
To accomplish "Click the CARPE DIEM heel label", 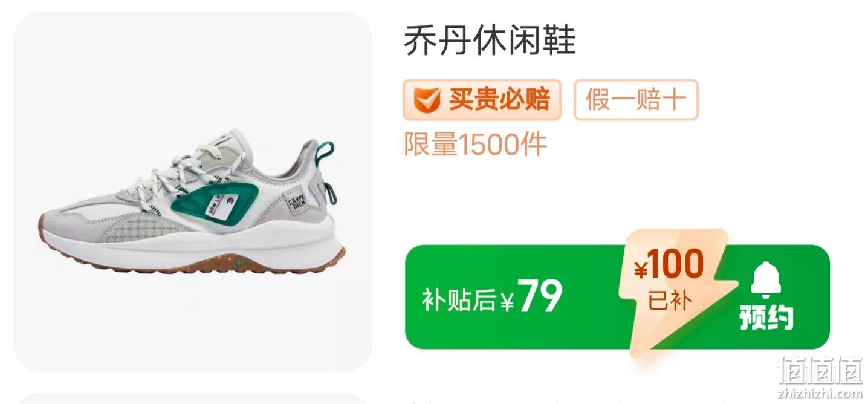I will (x=296, y=203).
